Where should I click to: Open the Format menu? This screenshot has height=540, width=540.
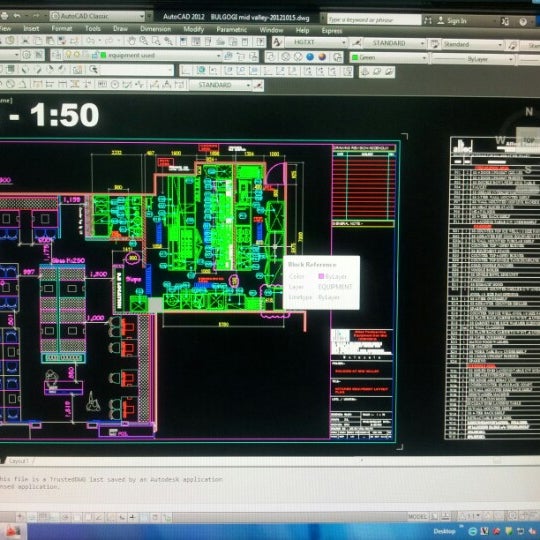[62, 28]
